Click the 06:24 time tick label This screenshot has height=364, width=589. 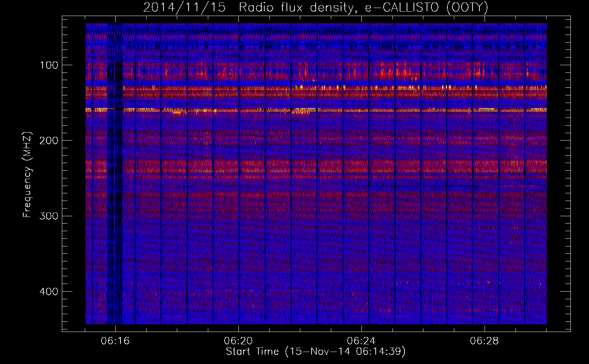point(361,341)
